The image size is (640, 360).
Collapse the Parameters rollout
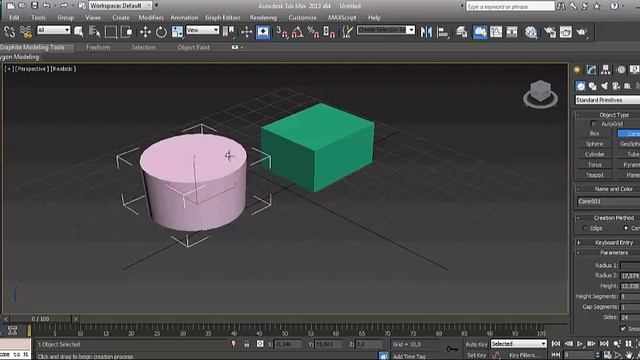[608, 253]
